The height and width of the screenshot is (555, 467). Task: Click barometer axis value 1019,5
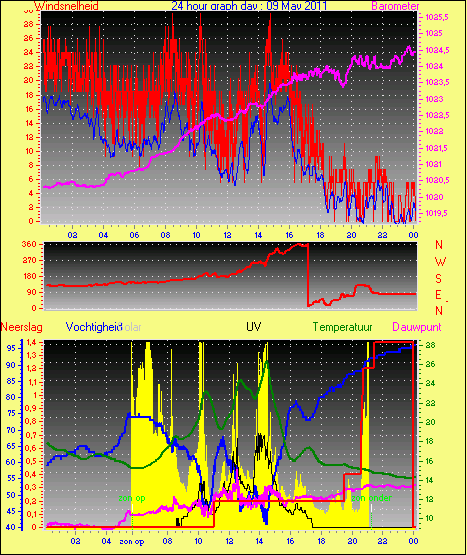pos(437,213)
